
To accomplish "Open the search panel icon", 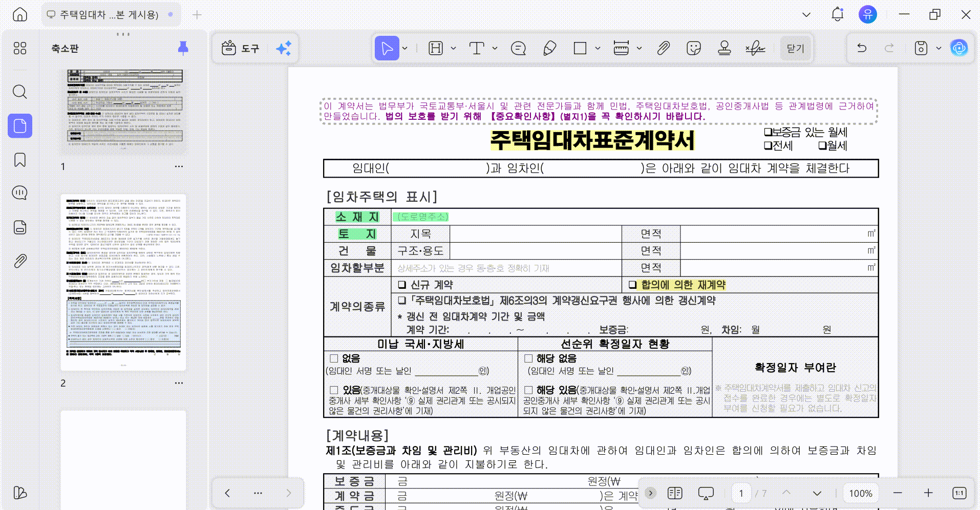I will pos(20,92).
